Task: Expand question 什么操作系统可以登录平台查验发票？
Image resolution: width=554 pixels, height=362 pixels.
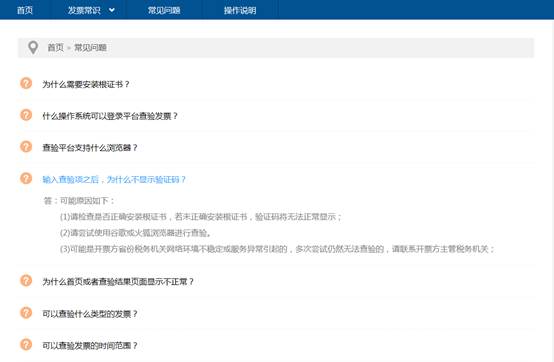Action: (110, 116)
